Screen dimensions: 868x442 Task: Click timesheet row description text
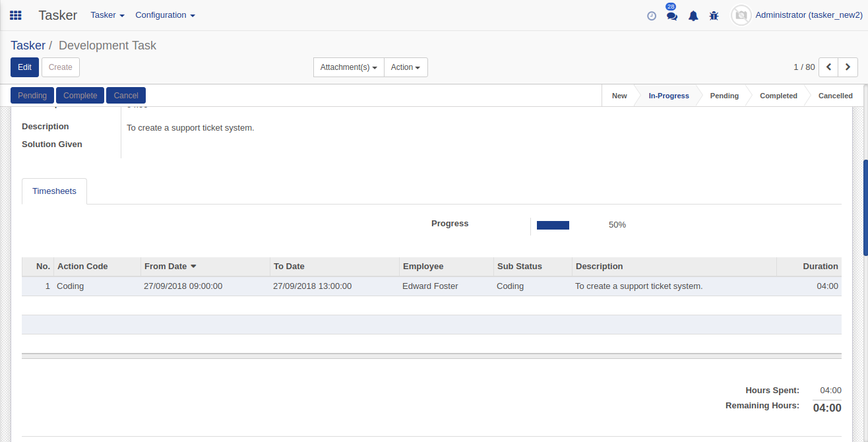coord(639,286)
